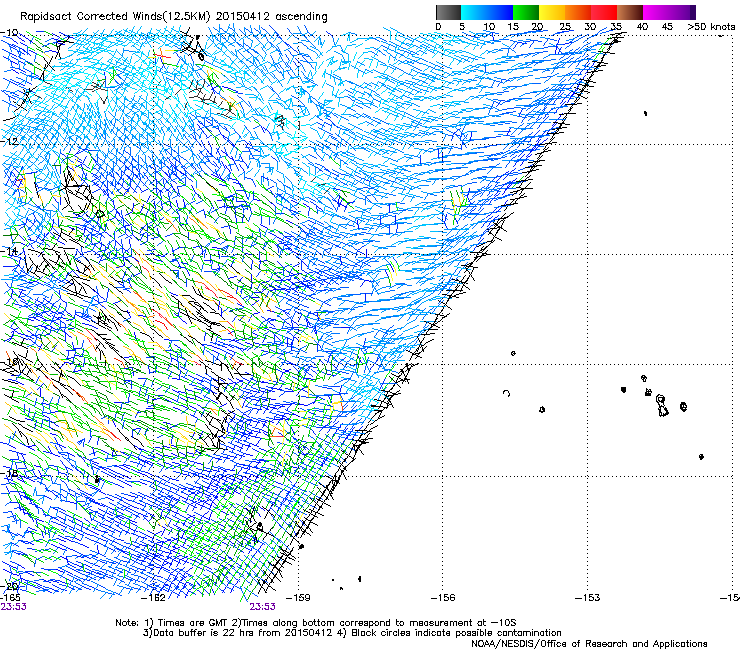Click the note '1) Times are GMT'
740x650 pixels.
pyautogui.click(x=188, y=623)
